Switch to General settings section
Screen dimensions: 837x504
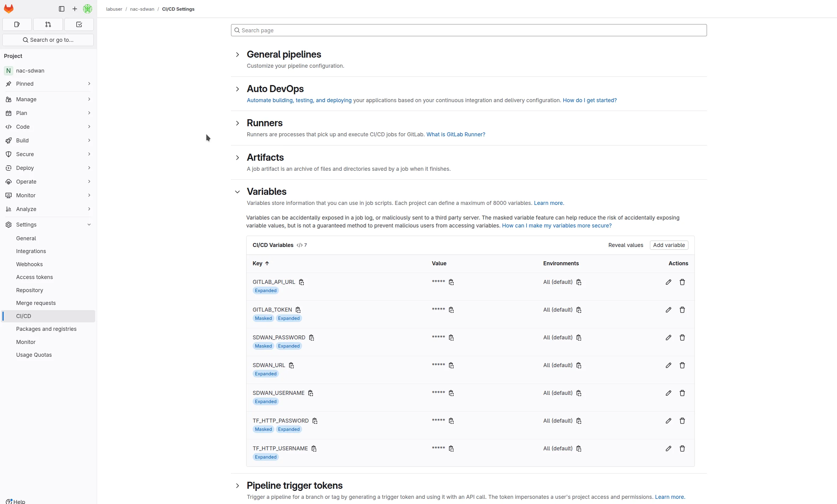coord(26,238)
